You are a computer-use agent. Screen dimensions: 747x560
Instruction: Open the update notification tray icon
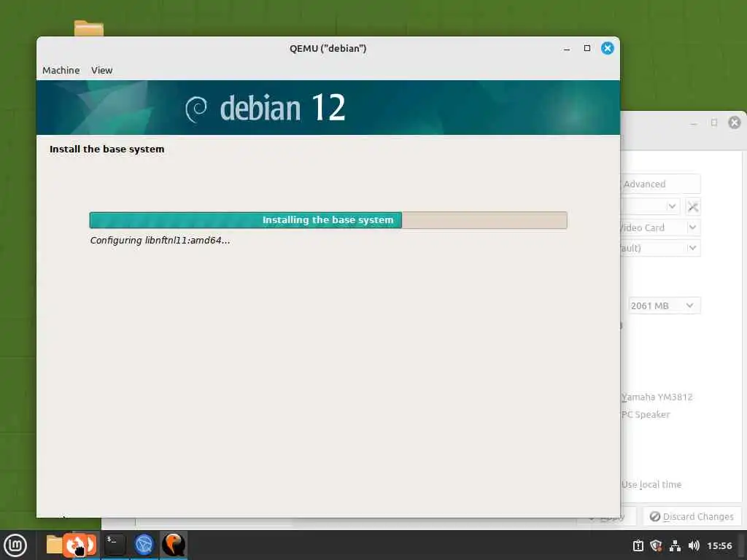pyautogui.click(x=638, y=545)
